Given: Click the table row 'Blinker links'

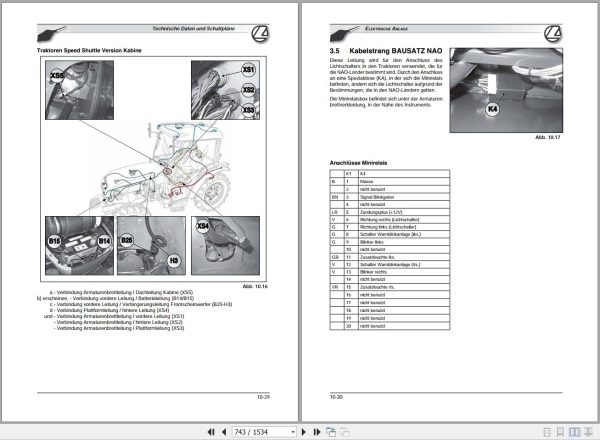Looking at the screenshot, I should pyautogui.click(x=390, y=242).
